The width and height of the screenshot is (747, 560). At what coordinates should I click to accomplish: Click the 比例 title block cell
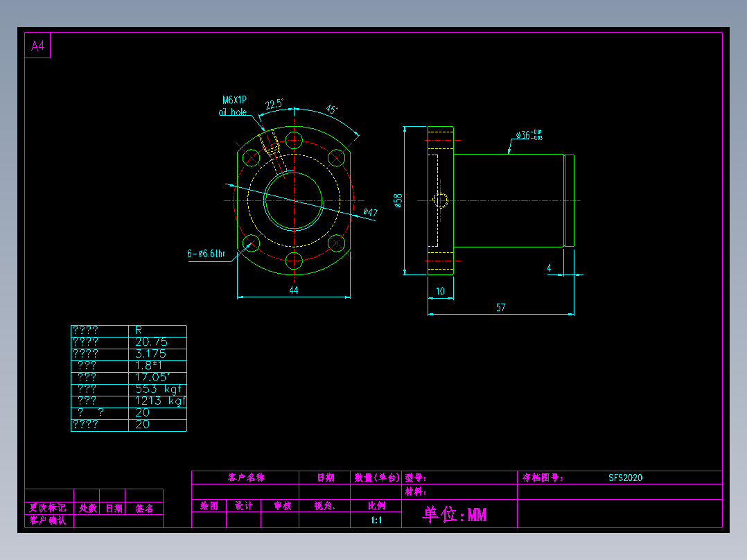coord(376,506)
